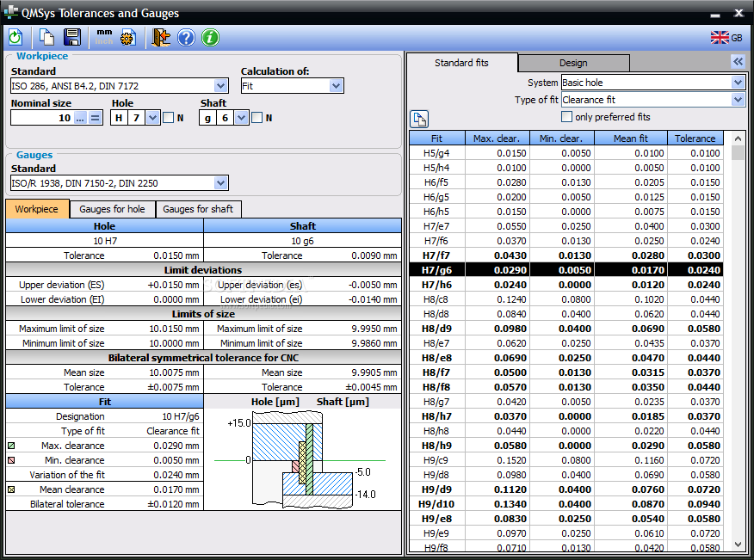754x560 pixels.
Task: Open hole tolerance grade dropdown arrow
Action: point(152,118)
